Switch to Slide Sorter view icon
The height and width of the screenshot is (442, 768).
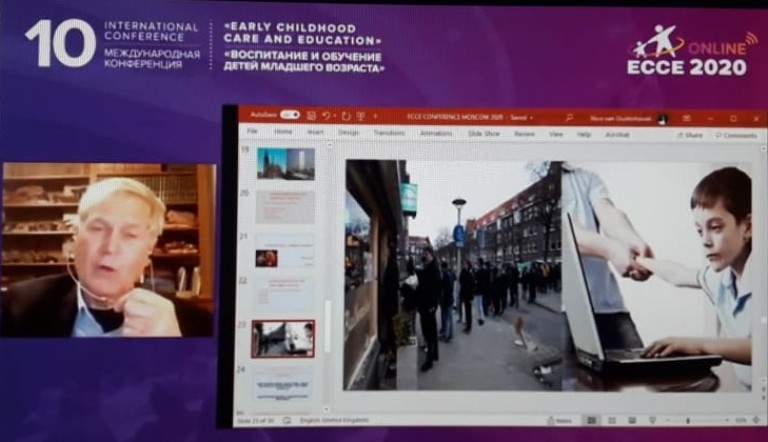tap(612, 420)
